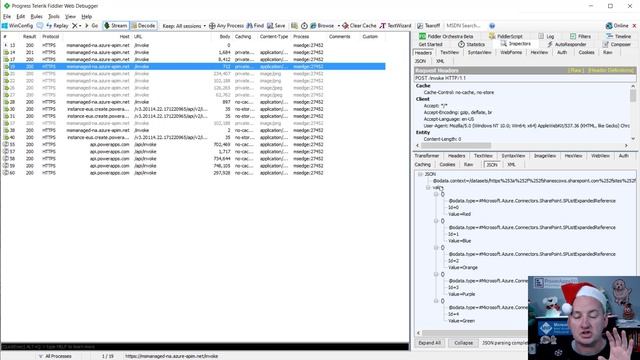This screenshot has width=640, height=360.
Task: Click the timer toolbar icon
Action: coord(304,25)
